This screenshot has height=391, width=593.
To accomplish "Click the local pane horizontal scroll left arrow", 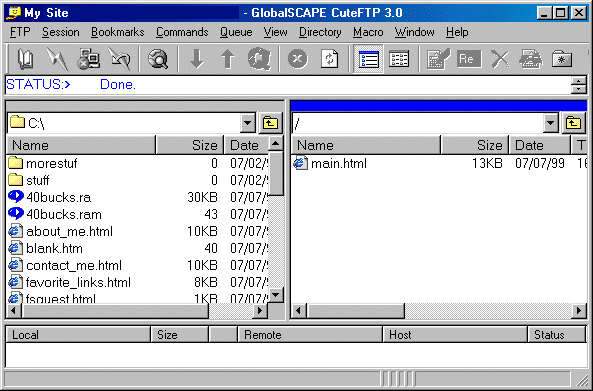I will [14, 311].
